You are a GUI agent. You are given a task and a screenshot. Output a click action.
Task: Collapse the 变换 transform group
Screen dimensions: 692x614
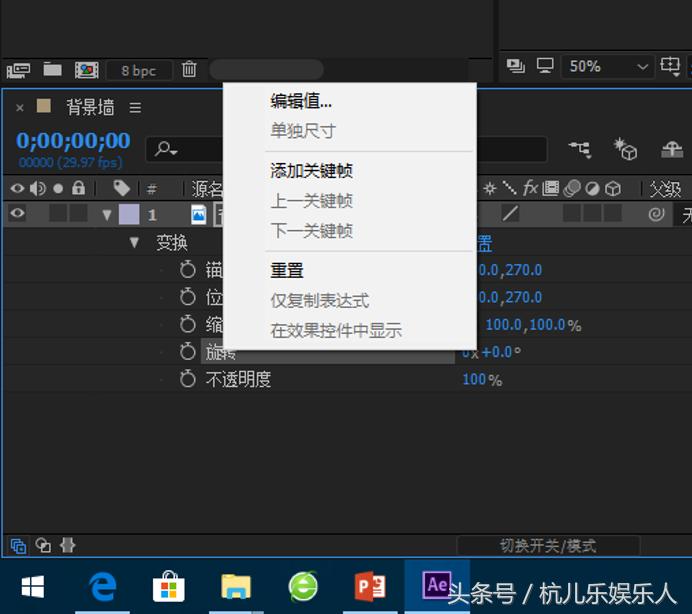pyautogui.click(x=135, y=242)
